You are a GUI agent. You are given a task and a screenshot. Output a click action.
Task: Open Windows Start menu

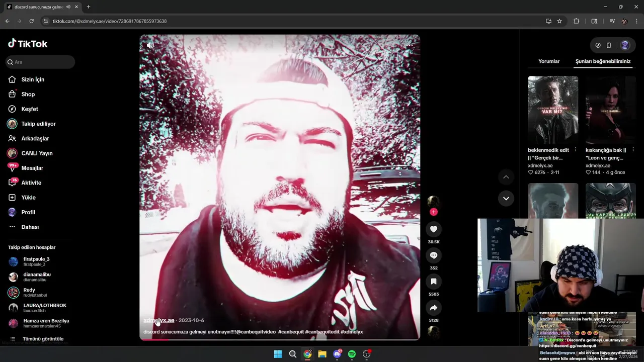click(x=278, y=354)
